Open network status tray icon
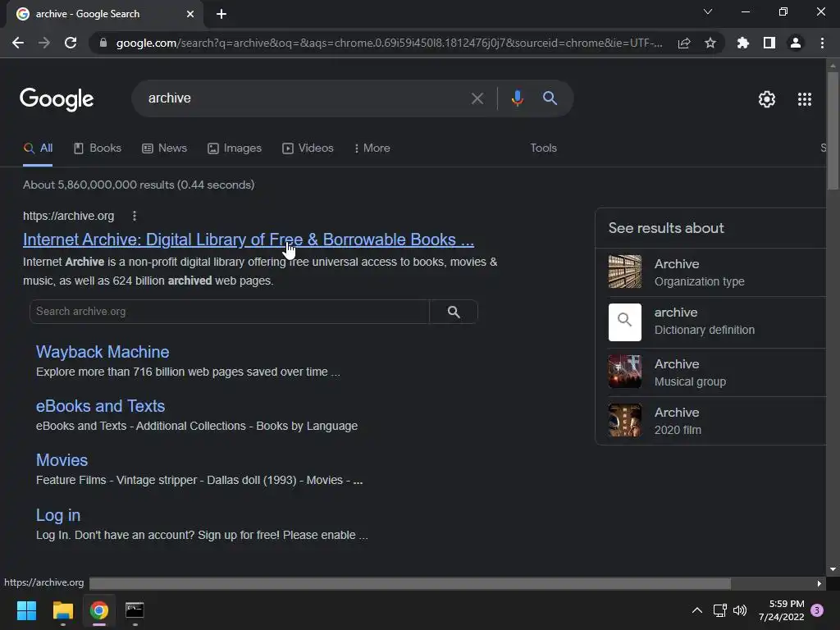This screenshot has height=630, width=840. [719, 610]
